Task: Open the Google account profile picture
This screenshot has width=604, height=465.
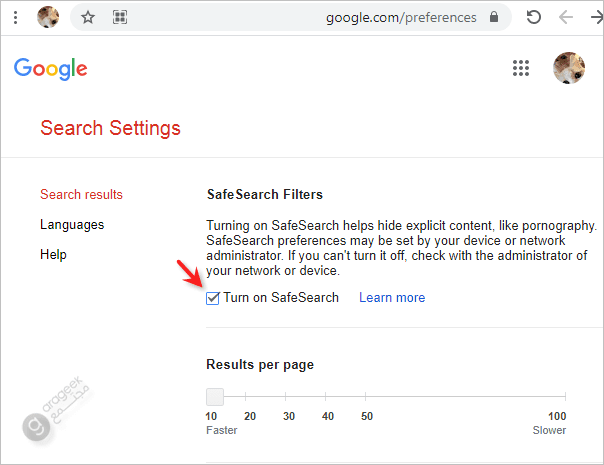Action: point(568,68)
